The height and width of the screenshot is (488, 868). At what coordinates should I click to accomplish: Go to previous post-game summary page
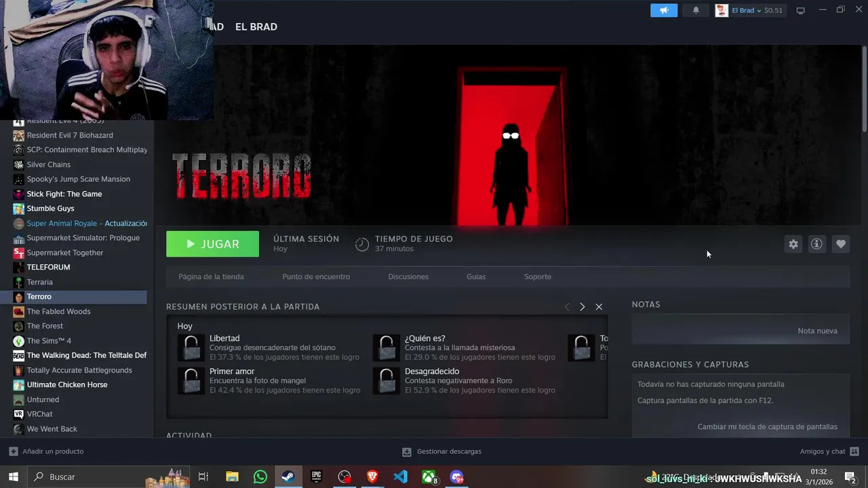pyautogui.click(x=567, y=307)
